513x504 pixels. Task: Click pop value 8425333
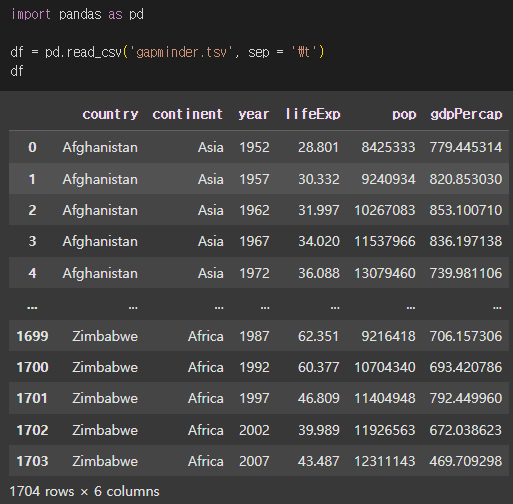click(388, 147)
